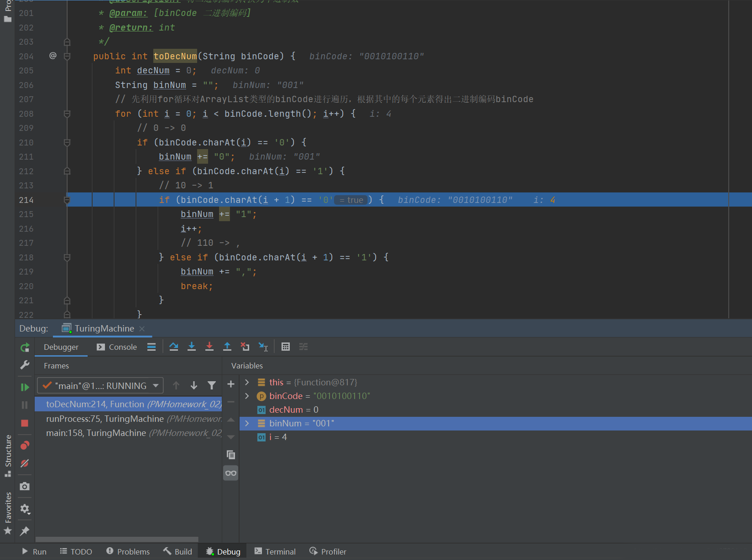
Task: Expand the binCode variable node
Action: [x=247, y=396]
